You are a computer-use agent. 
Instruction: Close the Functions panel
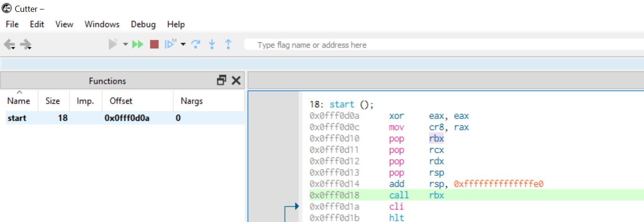coord(236,80)
